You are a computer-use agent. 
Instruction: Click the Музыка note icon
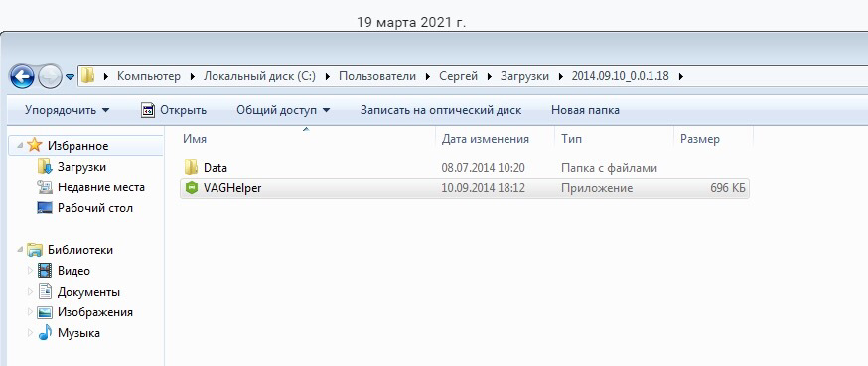point(45,333)
